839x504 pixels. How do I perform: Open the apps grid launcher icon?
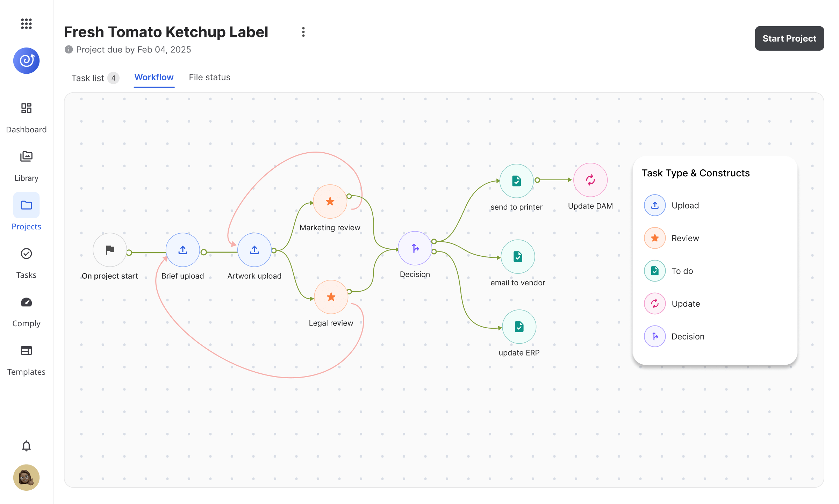26,24
